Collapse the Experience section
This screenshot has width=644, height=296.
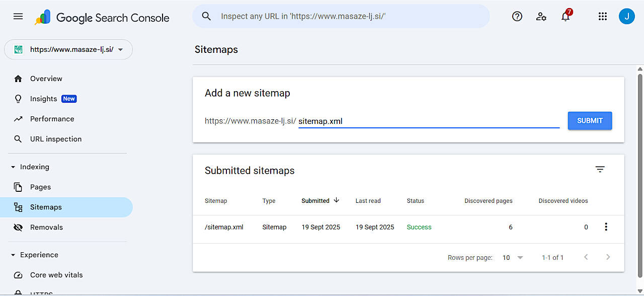(x=14, y=255)
